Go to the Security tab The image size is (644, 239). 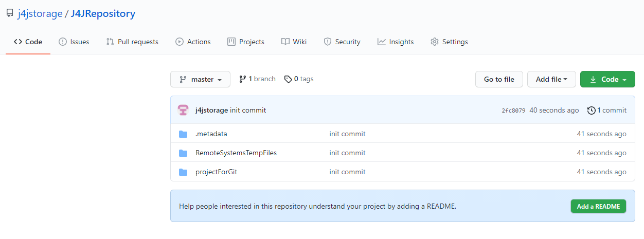(x=342, y=42)
